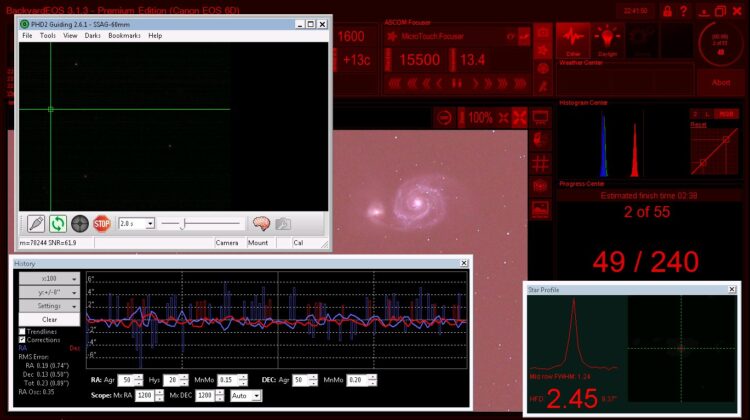Open the brain advanced settings icon
Screen dimensions: 750x420
click(x=261, y=223)
